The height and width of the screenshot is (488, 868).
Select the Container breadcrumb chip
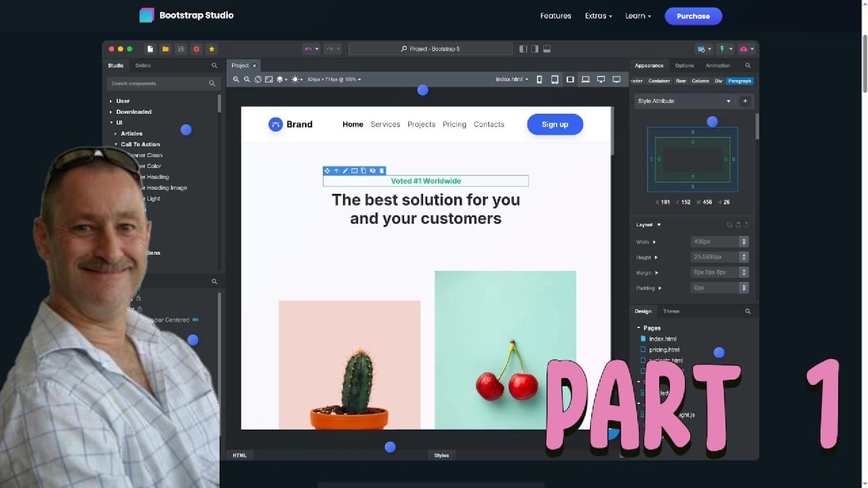point(659,81)
